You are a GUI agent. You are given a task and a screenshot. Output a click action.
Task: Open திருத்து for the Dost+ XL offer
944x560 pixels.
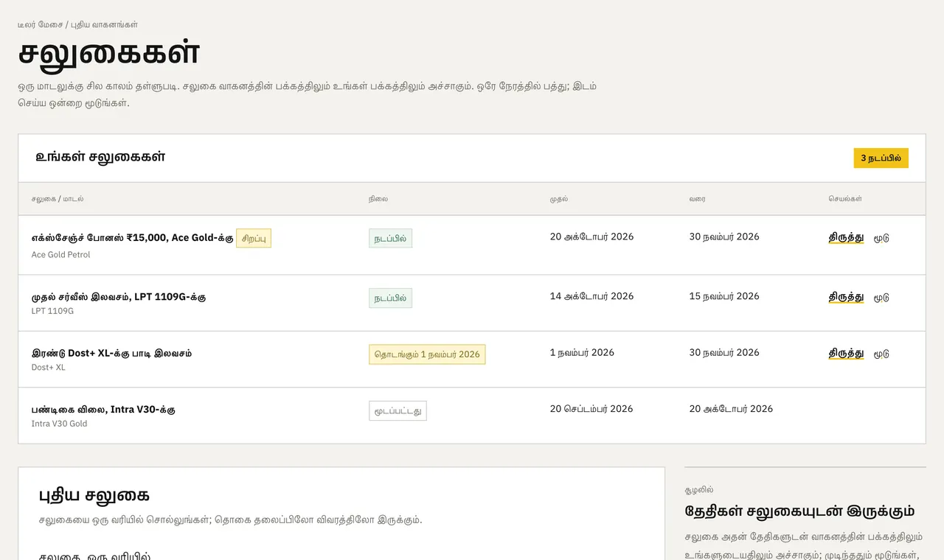tap(846, 353)
